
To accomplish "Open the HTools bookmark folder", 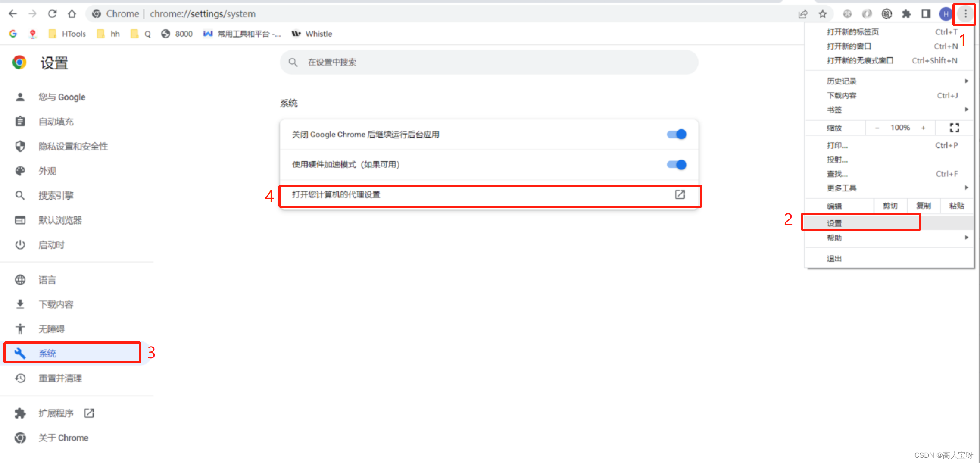I will point(67,34).
